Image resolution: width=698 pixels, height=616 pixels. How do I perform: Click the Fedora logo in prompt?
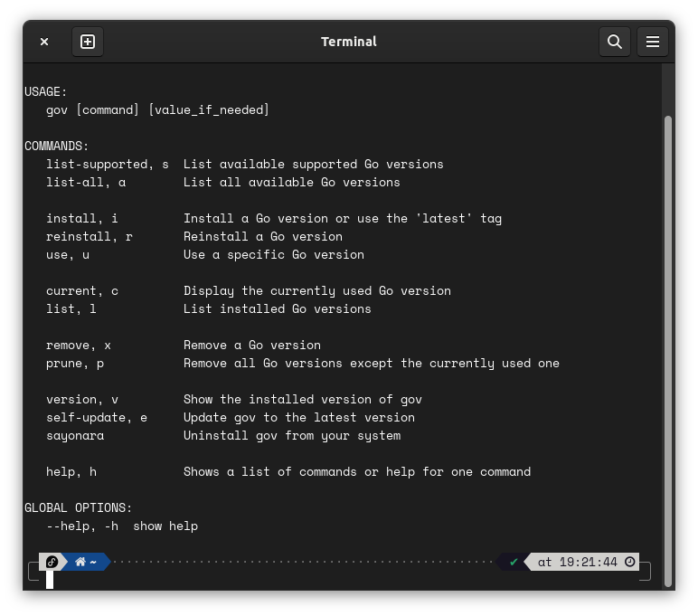52,562
